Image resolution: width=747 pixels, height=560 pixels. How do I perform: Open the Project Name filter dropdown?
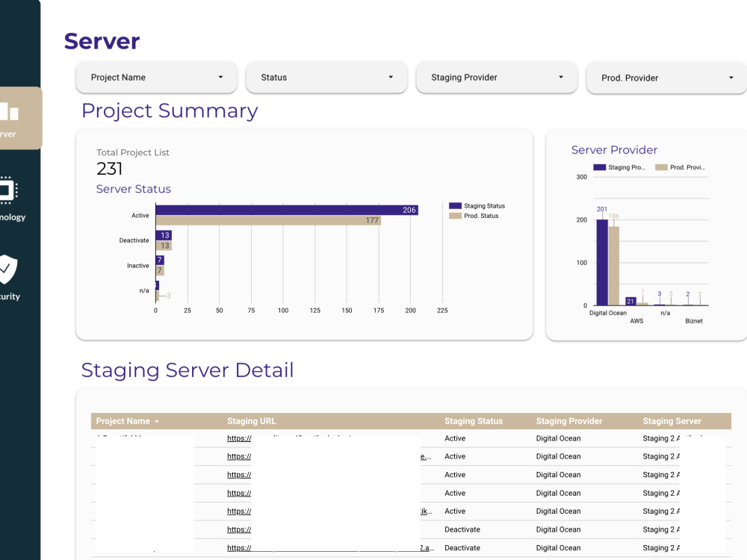pyautogui.click(x=156, y=77)
